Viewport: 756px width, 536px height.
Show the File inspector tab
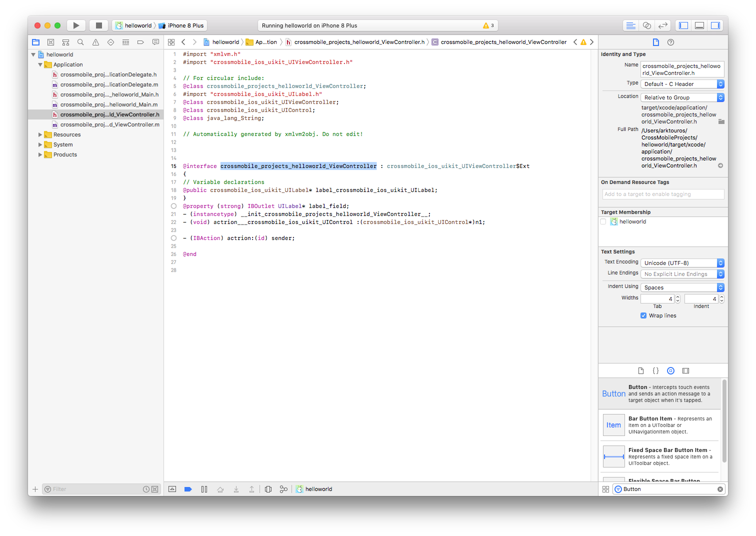[x=656, y=42]
